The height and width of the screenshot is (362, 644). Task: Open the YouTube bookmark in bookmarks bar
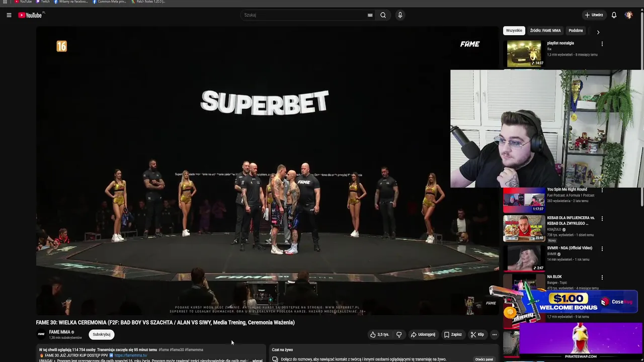[23, 2]
